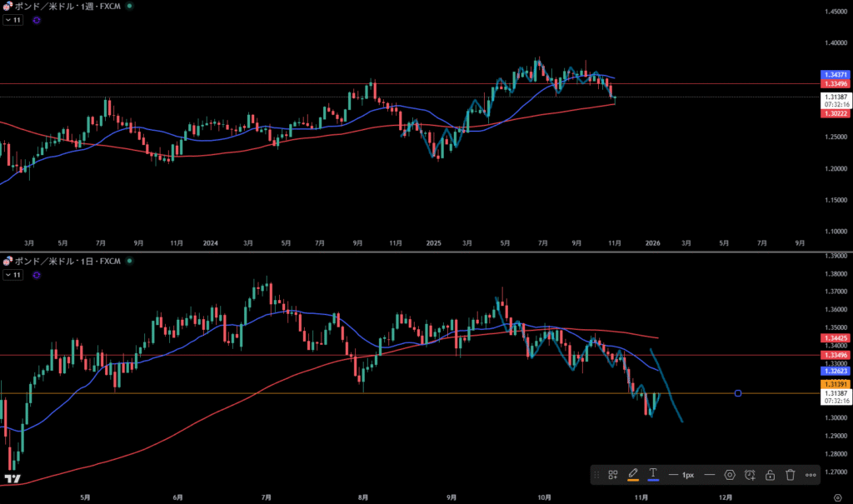Click the purple indicator icon on weekly chart
The height and width of the screenshot is (504, 853).
(37, 19)
